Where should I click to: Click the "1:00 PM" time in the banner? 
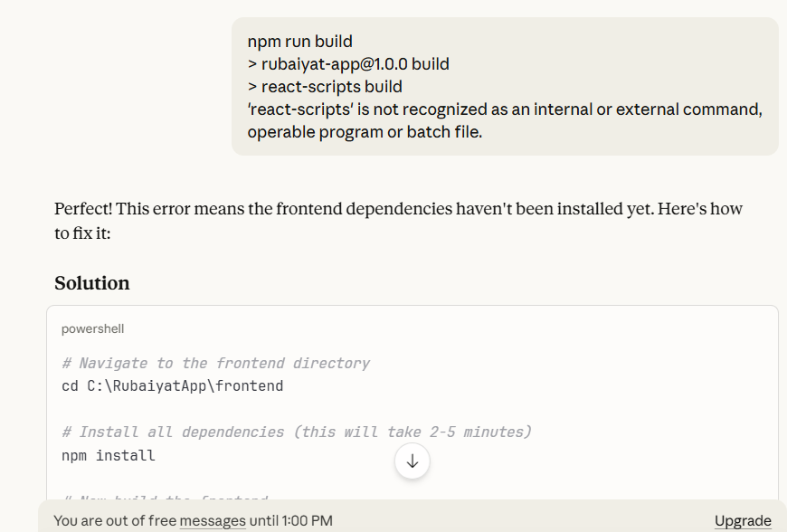tap(307, 520)
